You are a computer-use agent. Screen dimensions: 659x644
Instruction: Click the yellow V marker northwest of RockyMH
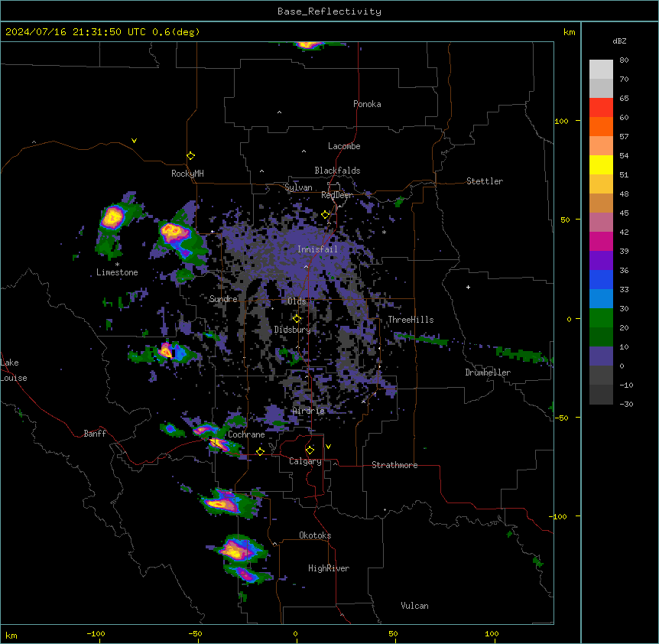pyautogui.click(x=134, y=141)
